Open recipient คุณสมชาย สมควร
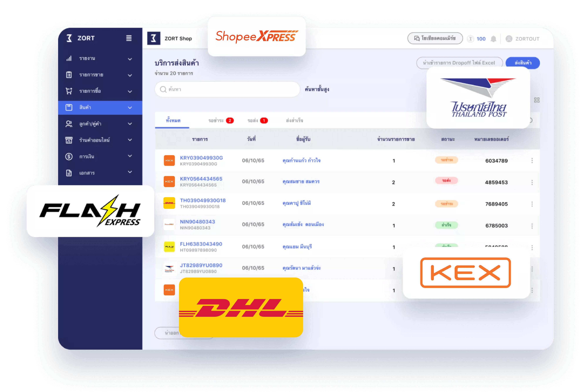 coord(301,181)
